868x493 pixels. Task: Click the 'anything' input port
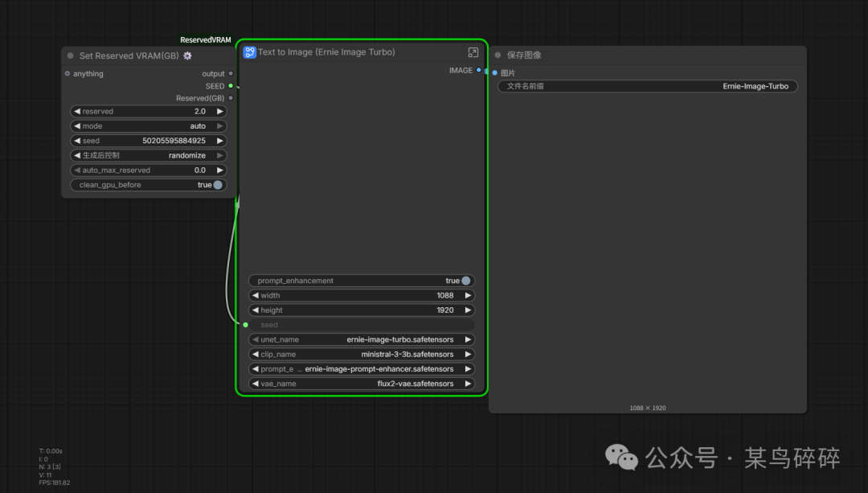pyautogui.click(x=68, y=74)
